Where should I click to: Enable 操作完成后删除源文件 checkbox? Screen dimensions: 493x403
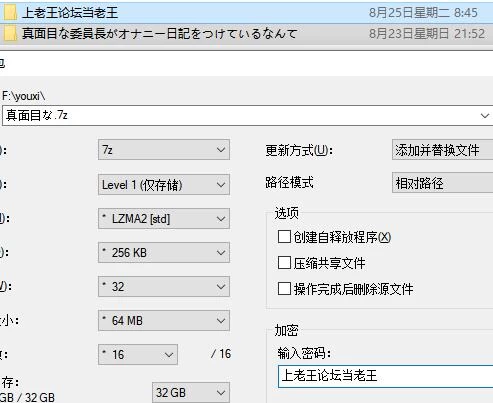click(284, 288)
